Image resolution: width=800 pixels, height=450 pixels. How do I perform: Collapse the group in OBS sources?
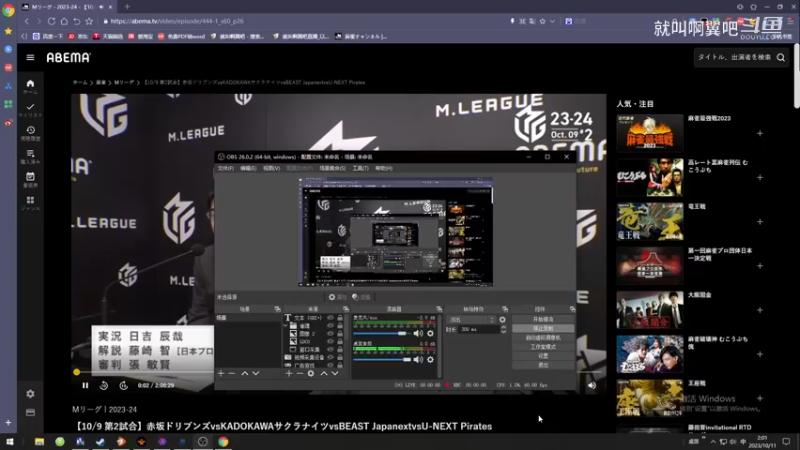pos(286,326)
